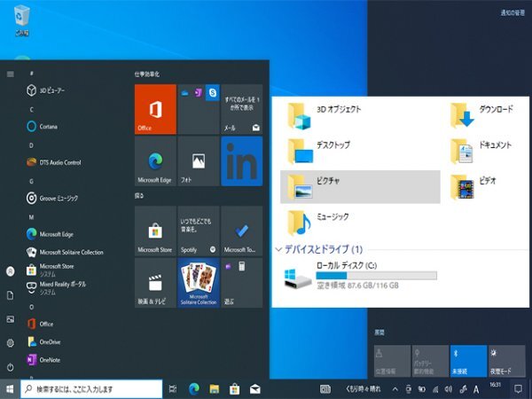This screenshot has width=532, height=399.
Task: Select the ビデオ folder
Action: (x=473, y=187)
